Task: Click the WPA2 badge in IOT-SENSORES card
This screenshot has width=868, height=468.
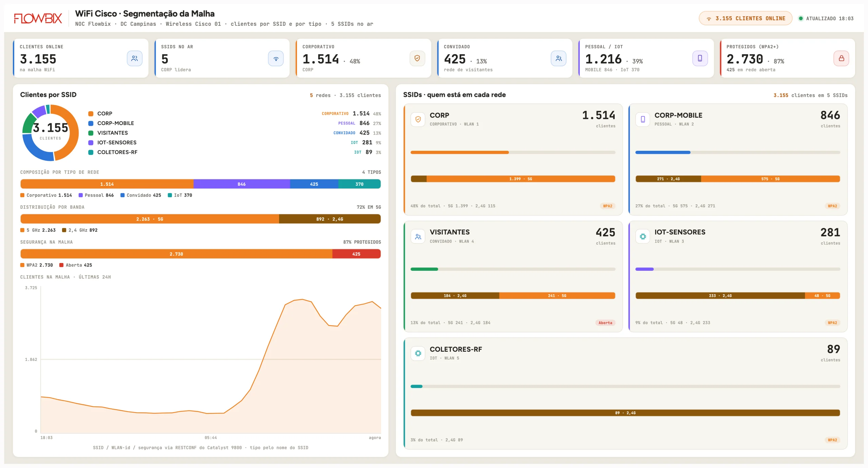Action: pos(832,323)
